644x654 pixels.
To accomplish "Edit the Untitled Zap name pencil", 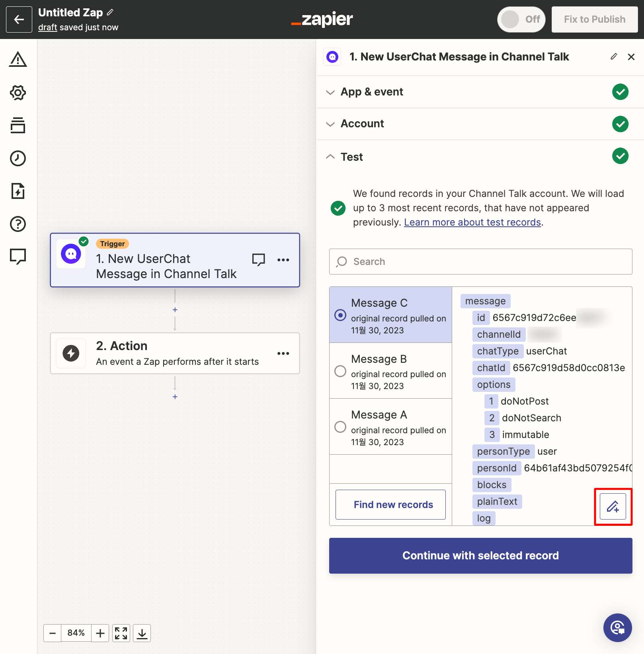I will [110, 12].
